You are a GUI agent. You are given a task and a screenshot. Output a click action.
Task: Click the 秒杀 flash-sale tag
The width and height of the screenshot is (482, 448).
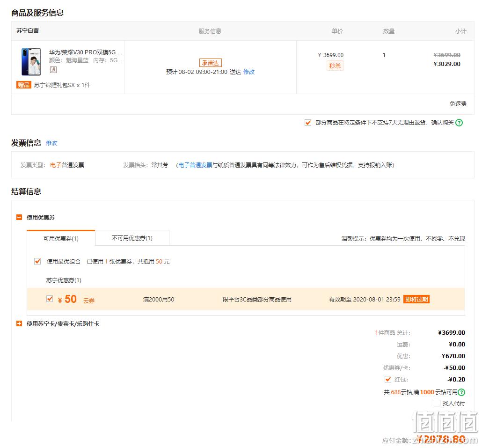tap(335, 66)
